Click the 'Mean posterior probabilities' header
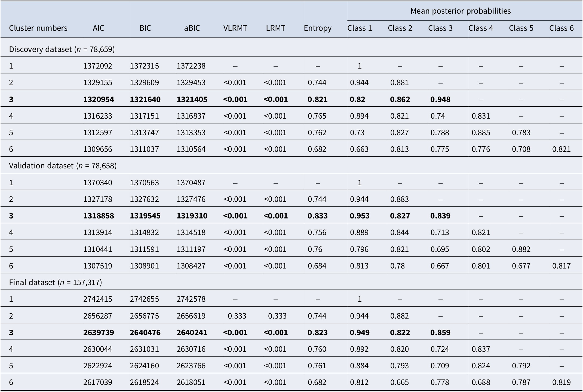This screenshot has width=583, height=392. (x=461, y=11)
